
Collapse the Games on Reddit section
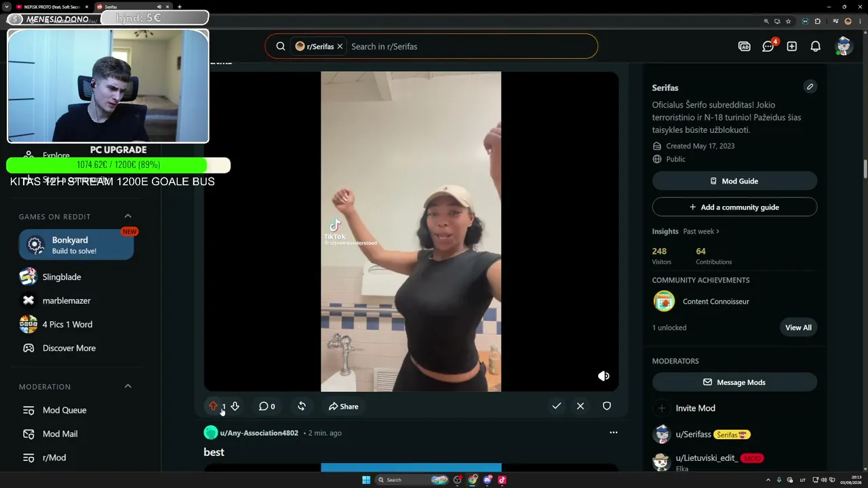tap(127, 216)
